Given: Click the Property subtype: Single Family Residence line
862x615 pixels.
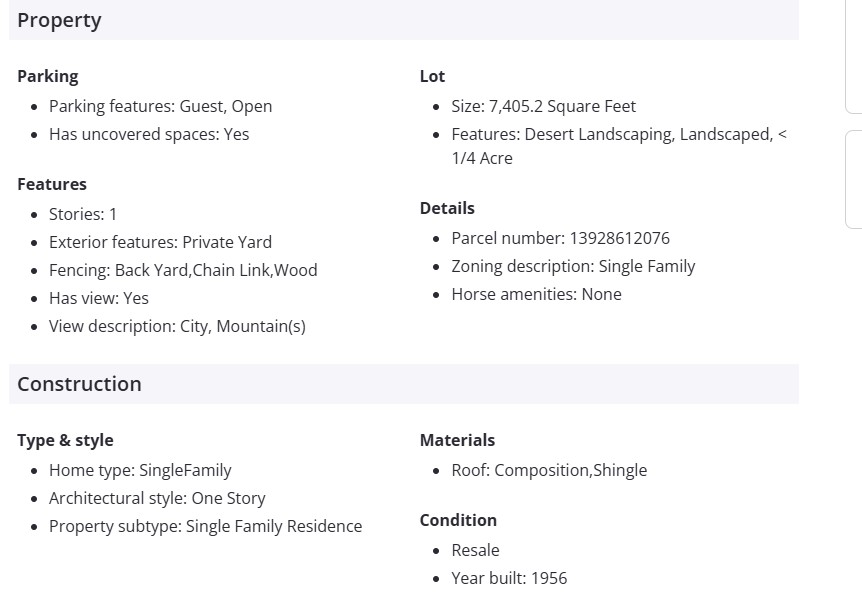Looking at the screenshot, I should pyautogui.click(x=205, y=526).
